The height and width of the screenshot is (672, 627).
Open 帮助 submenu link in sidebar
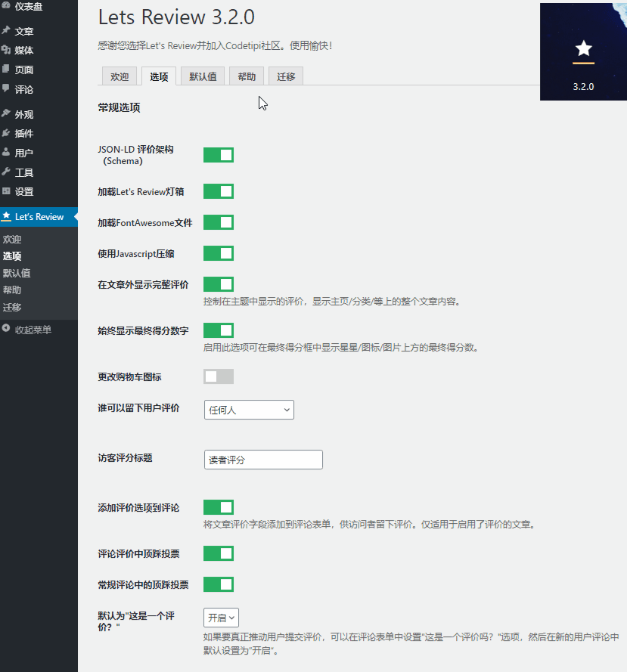[12, 290]
